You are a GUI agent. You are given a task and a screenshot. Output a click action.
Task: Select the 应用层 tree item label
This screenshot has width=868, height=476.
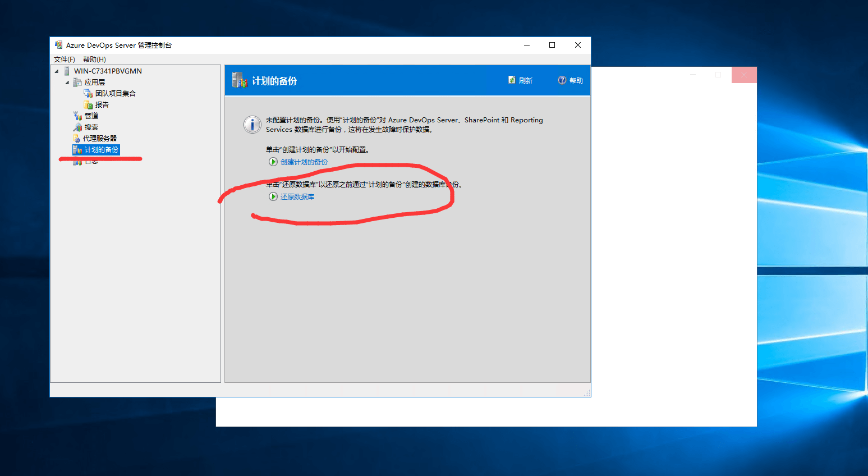tap(94, 83)
